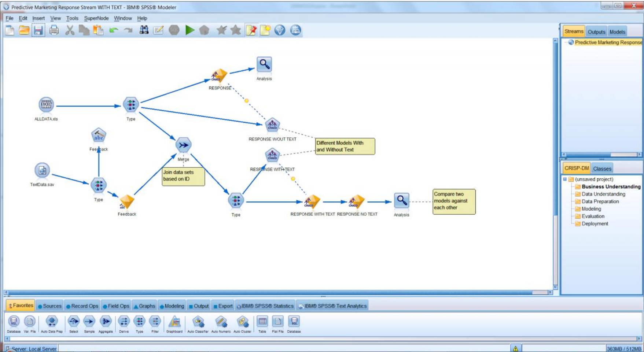
Task: Select the Type node connected to TextData.sav
Action: click(x=99, y=186)
